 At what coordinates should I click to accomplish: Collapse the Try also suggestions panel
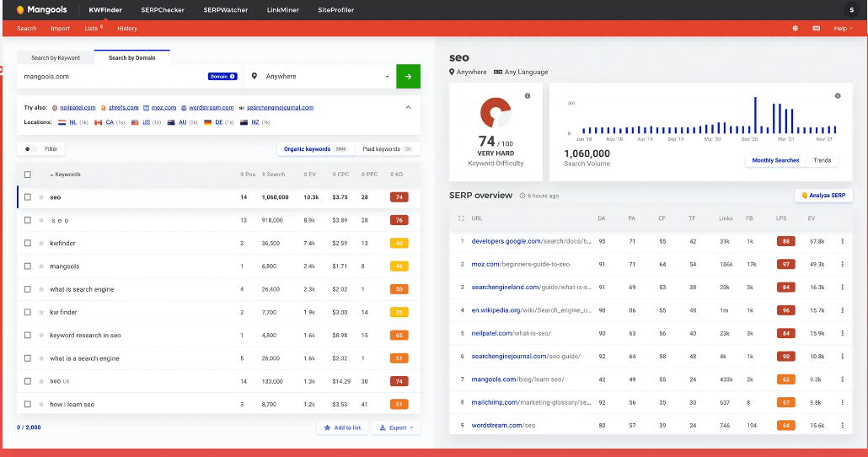click(x=408, y=107)
